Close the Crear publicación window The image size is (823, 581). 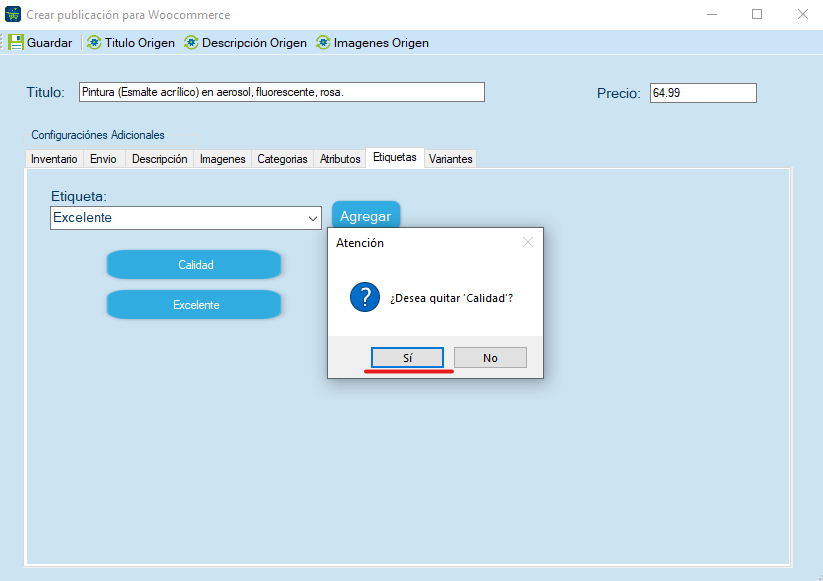click(x=803, y=14)
